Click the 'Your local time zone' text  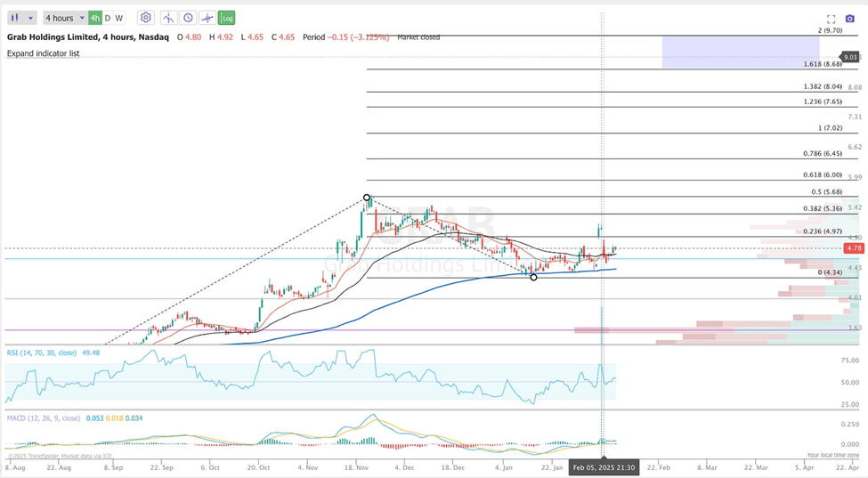833,456
